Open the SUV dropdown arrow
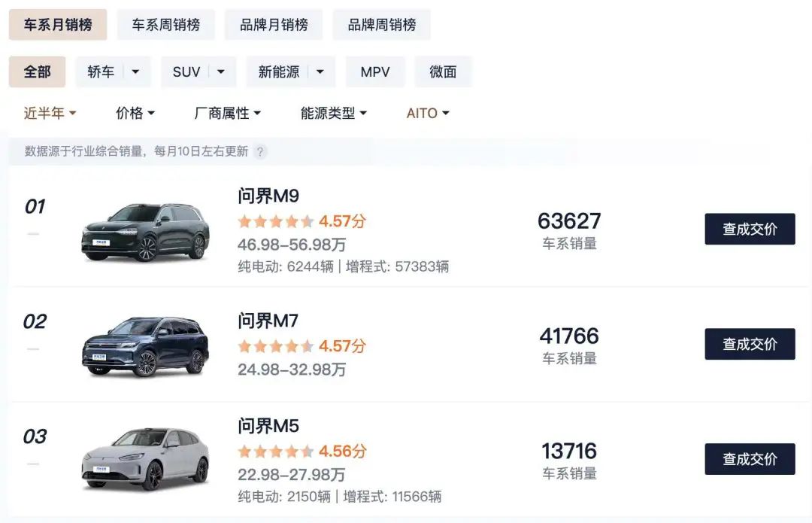812x523 pixels. coord(221,72)
